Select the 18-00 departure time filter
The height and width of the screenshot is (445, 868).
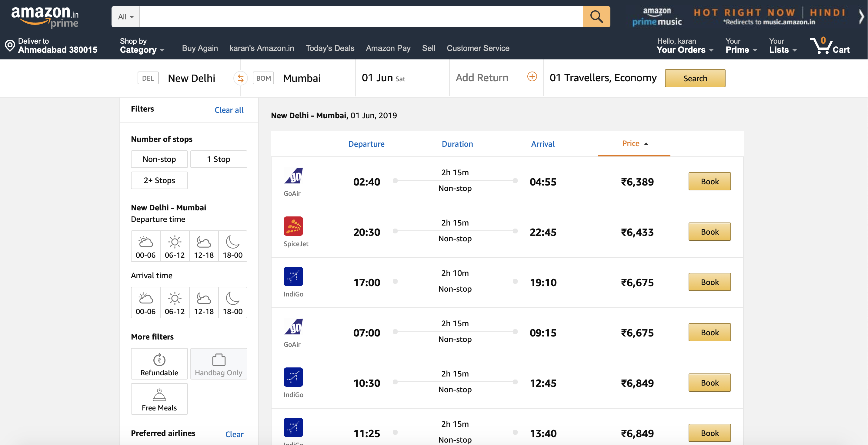tap(232, 246)
